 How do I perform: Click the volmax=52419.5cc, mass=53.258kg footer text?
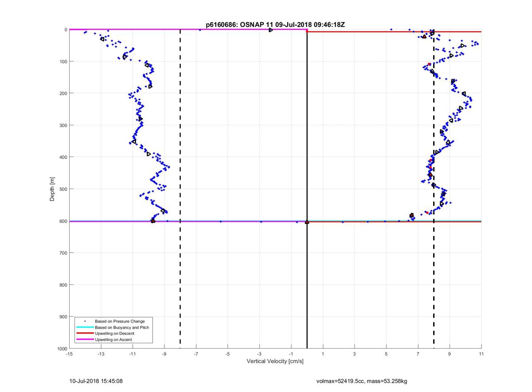coord(362,381)
